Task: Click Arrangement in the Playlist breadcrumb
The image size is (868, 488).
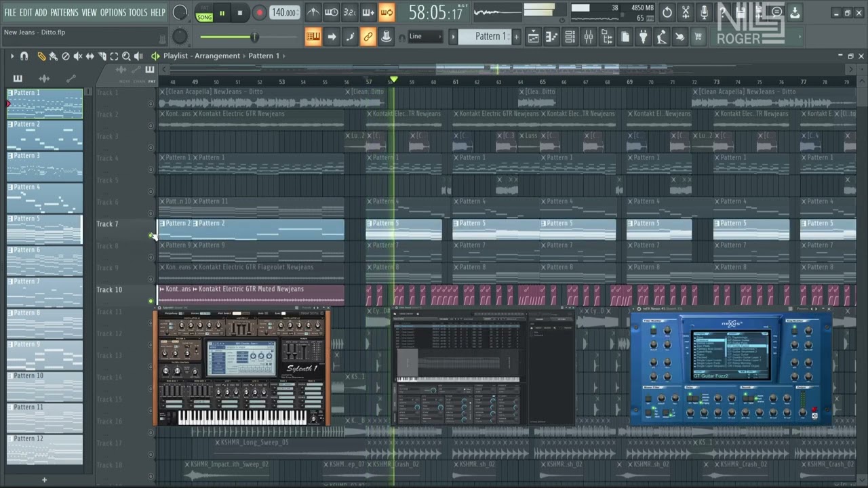Action: pos(218,56)
